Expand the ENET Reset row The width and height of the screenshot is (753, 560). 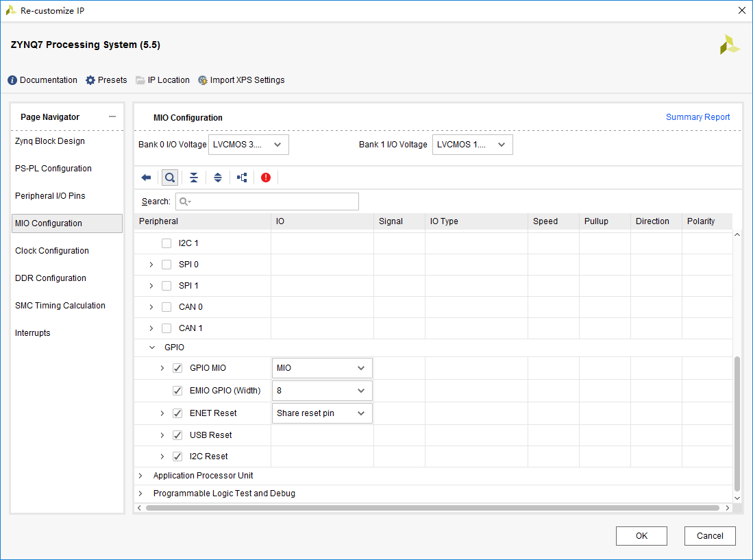click(x=162, y=413)
